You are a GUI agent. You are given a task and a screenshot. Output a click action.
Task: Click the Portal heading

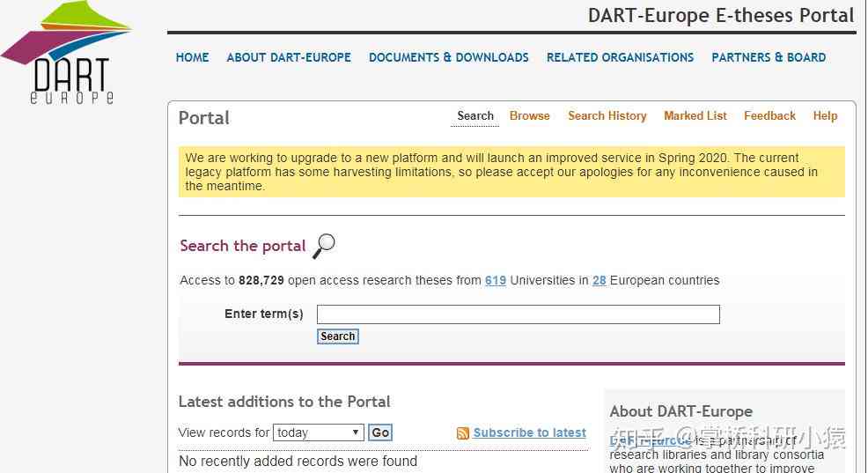coord(203,118)
